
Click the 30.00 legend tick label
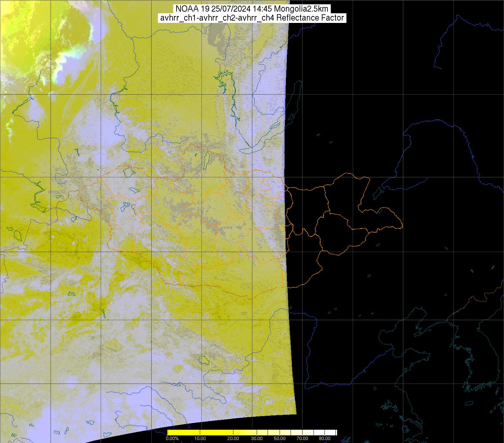tap(257, 438)
